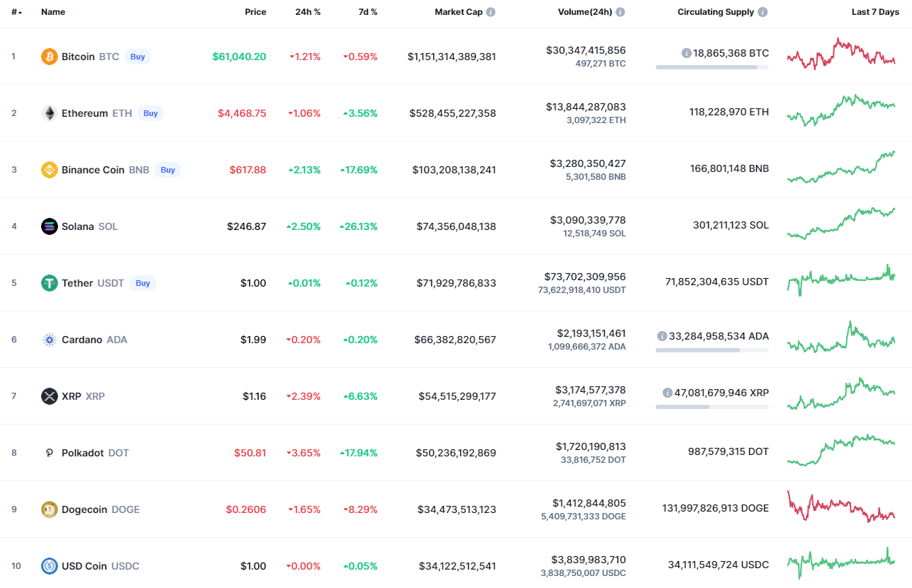Click the Solana logo icon

(x=49, y=226)
